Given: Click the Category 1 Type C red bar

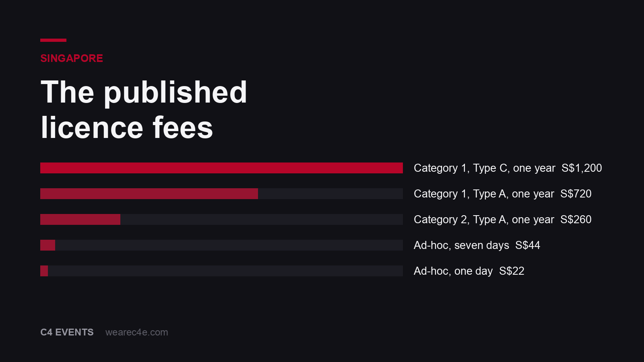Looking at the screenshot, I should [221, 168].
